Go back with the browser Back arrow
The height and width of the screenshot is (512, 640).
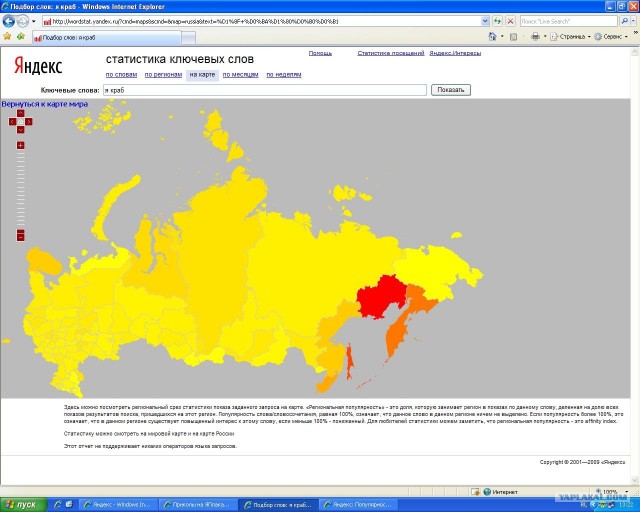coord(9,21)
